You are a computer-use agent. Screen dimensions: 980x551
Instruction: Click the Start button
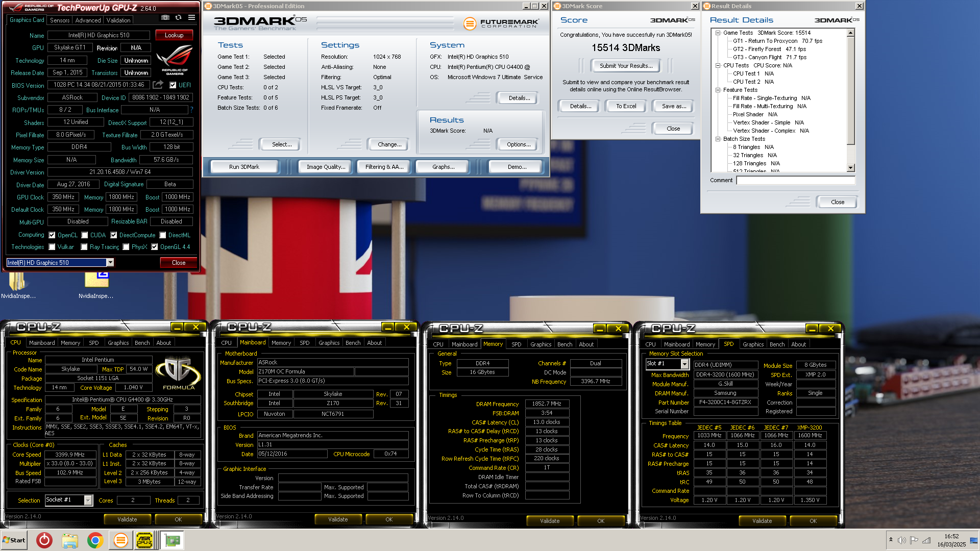[14, 540]
